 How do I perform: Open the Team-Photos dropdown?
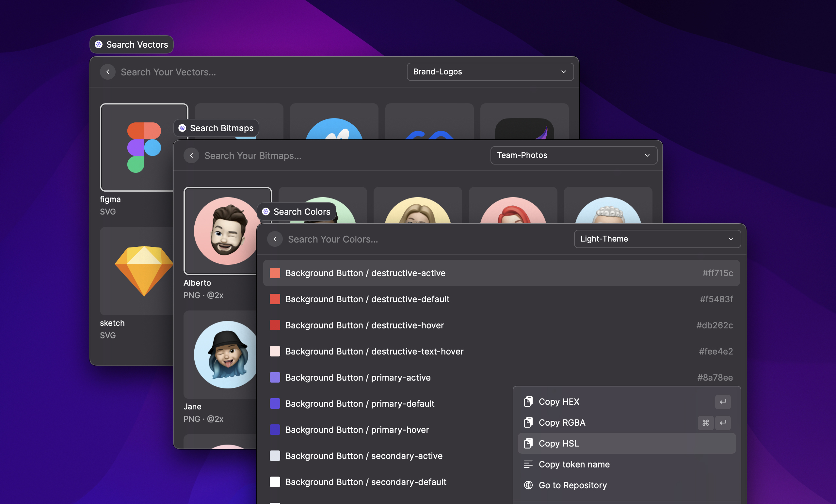point(573,155)
